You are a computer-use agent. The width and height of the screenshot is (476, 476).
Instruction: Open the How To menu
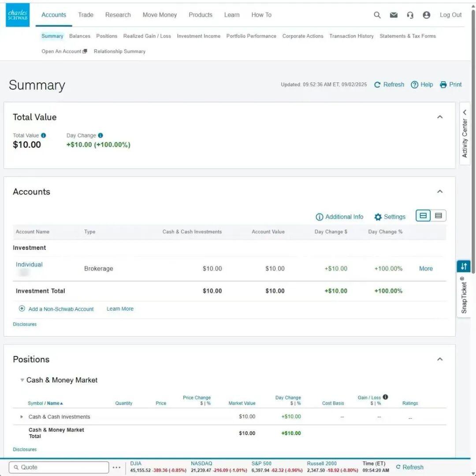click(261, 15)
